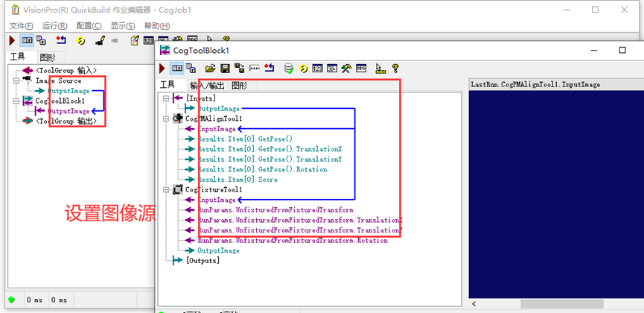Switch to 图形 tab in CogToolBlock1

tap(240, 85)
